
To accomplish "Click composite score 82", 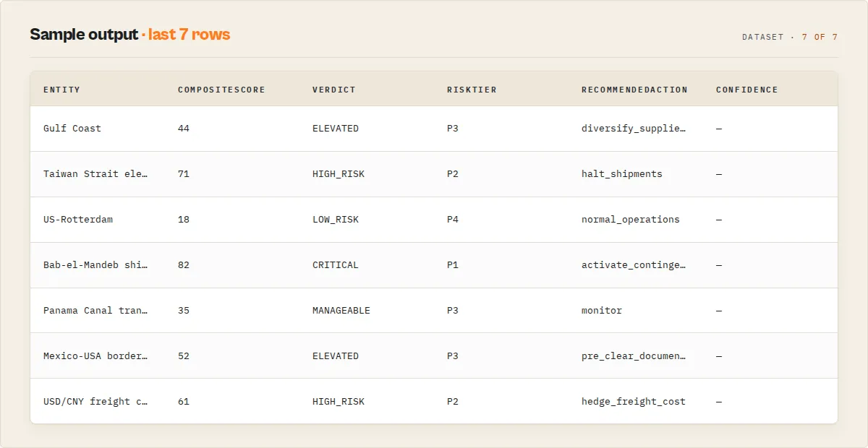I will [184, 265].
